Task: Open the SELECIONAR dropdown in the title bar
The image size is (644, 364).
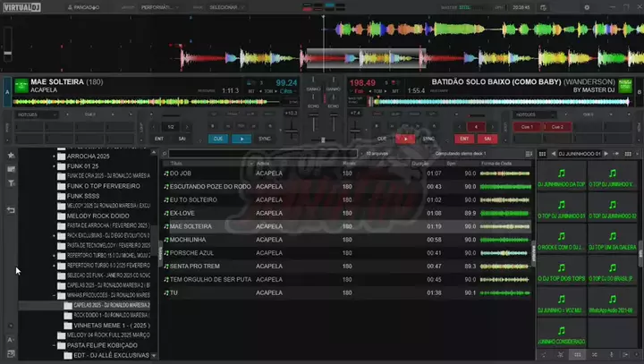Action: point(226,7)
